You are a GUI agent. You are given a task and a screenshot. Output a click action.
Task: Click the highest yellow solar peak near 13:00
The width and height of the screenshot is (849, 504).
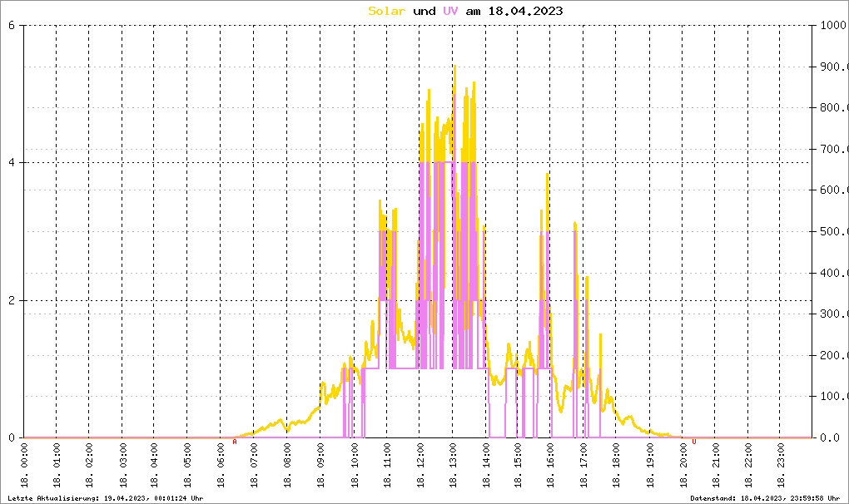tap(454, 67)
